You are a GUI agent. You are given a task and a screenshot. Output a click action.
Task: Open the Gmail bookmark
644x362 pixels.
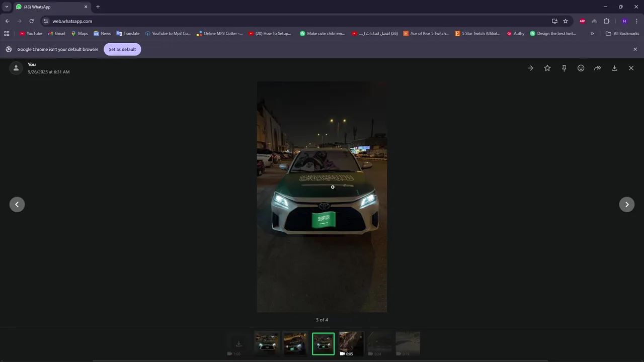pos(56,34)
